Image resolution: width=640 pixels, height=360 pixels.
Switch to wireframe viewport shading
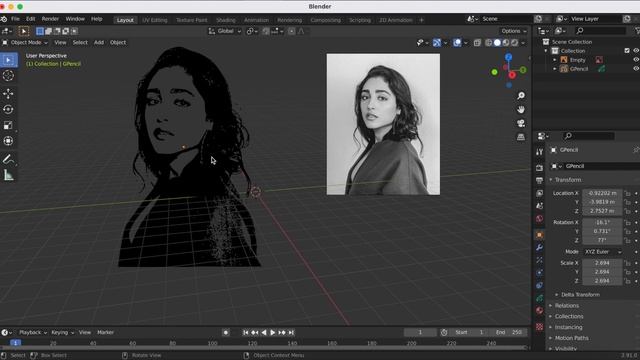point(489,42)
